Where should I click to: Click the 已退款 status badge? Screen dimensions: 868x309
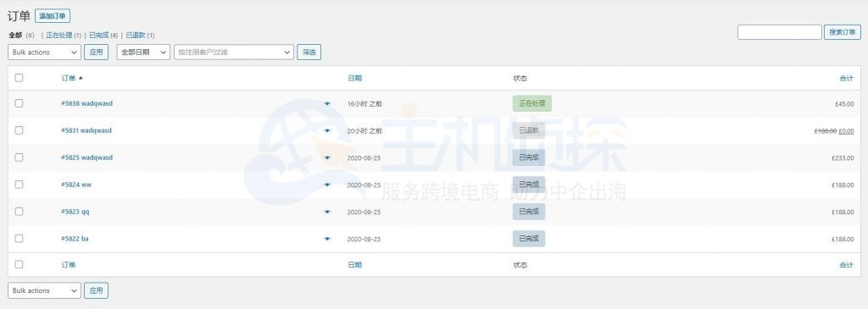[x=529, y=130]
